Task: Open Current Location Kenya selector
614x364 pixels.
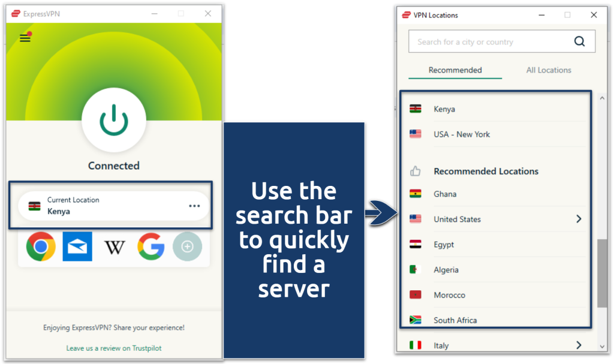Action: (113, 206)
